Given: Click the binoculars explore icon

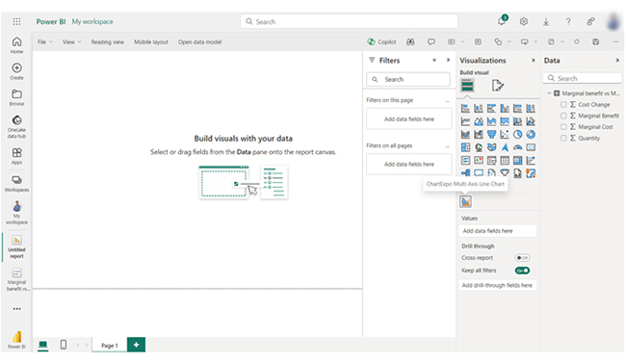Looking at the screenshot, I should point(410,42).
